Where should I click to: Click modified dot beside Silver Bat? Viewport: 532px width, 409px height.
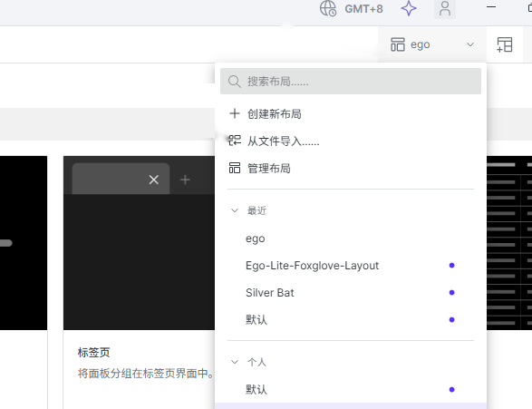(x=451, y=293)
